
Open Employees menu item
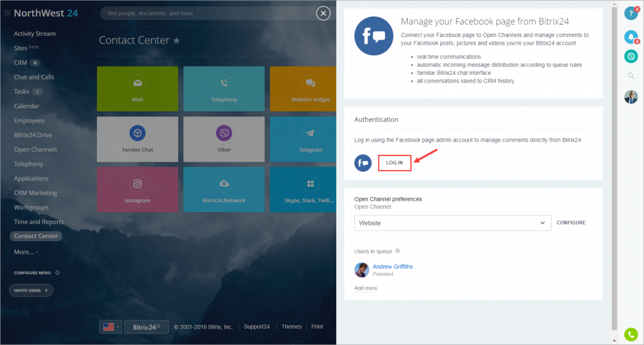tap(29, 120)
